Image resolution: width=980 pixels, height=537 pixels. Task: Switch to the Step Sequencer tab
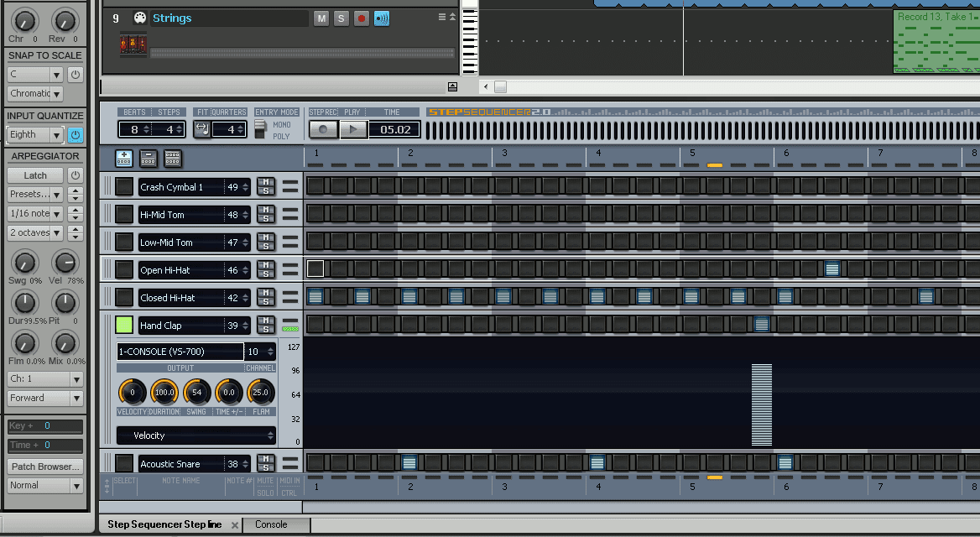164,524
